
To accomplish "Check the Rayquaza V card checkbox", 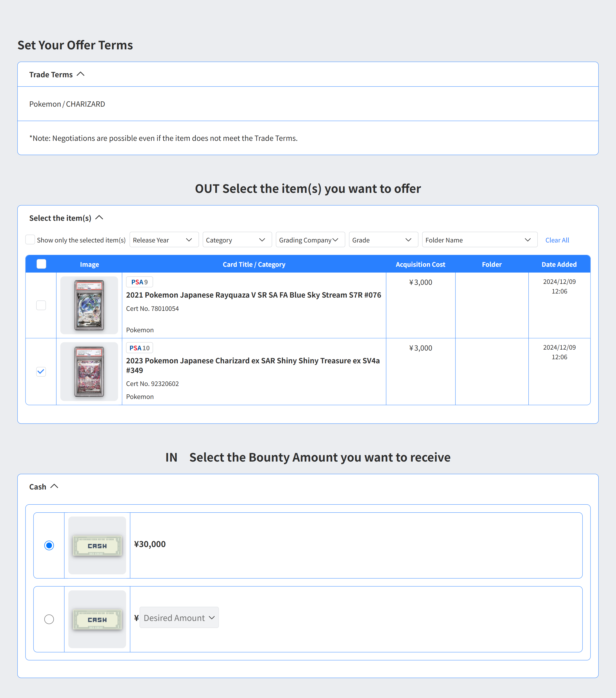I will coord(41,305).
